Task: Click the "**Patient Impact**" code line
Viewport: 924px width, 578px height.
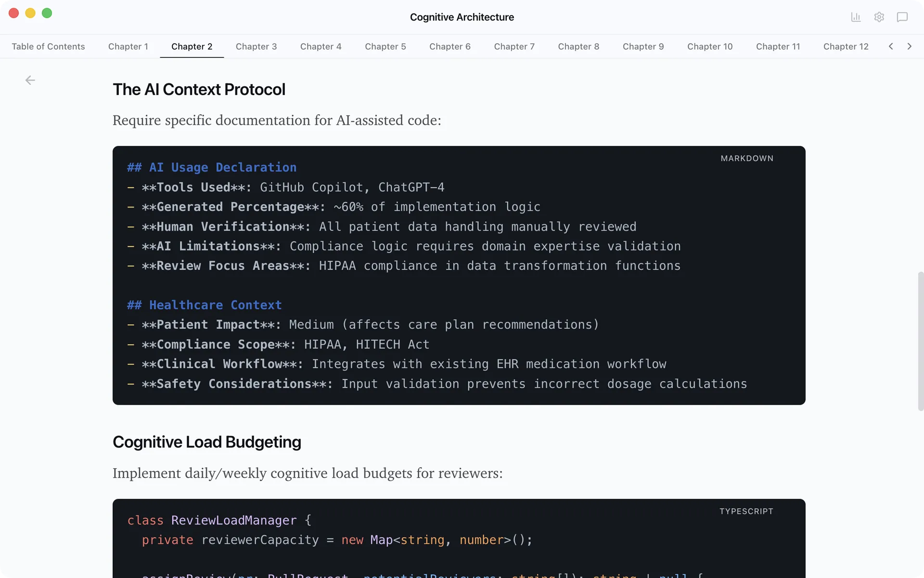Action: coord(363,325)
